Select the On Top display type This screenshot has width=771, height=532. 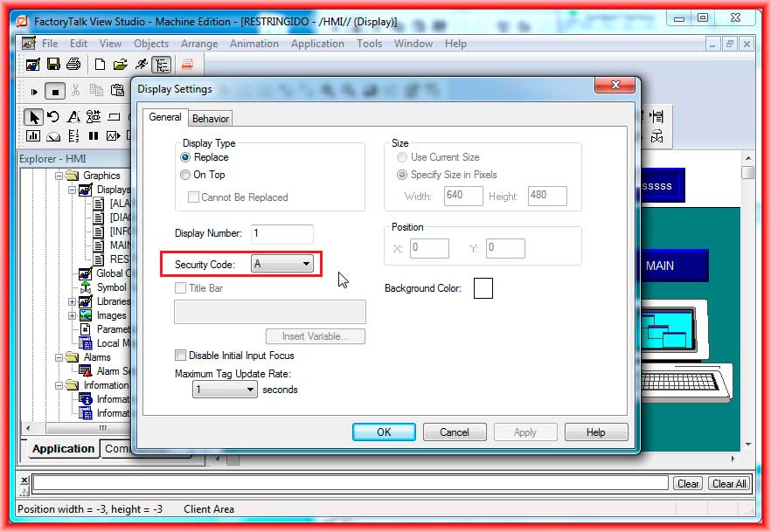pos(185,175)
